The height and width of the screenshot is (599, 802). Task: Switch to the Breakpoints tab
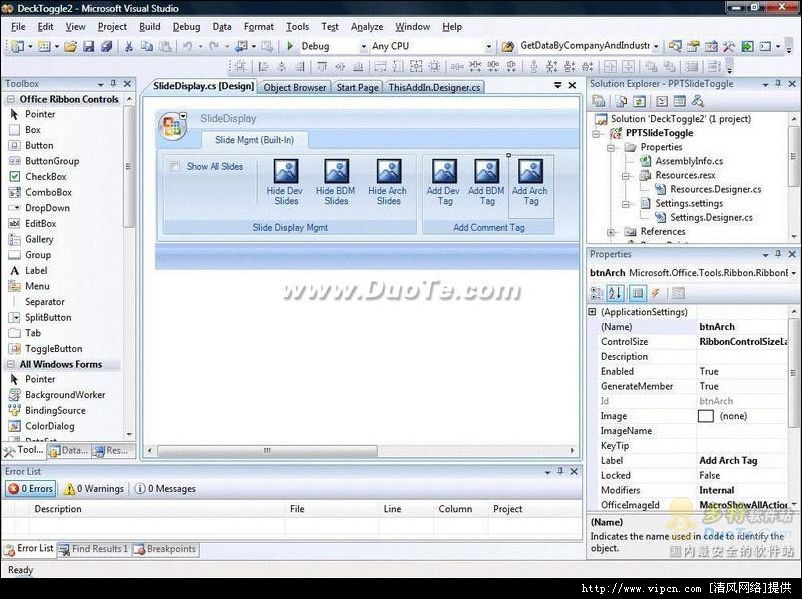point(165,549)
